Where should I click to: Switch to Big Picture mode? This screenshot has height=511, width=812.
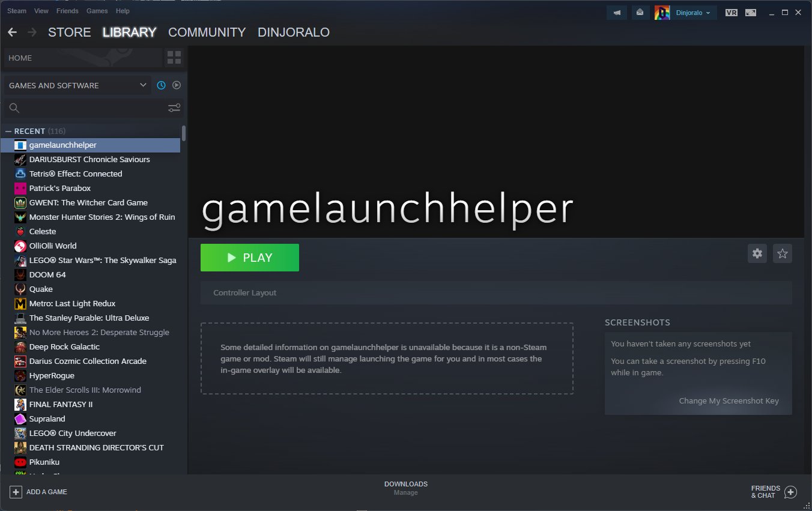(751, 13)
